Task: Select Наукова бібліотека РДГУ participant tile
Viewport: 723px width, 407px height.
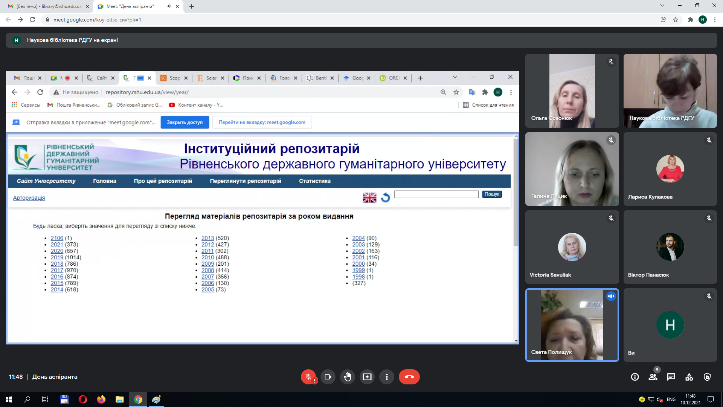Action: [670, 91]
